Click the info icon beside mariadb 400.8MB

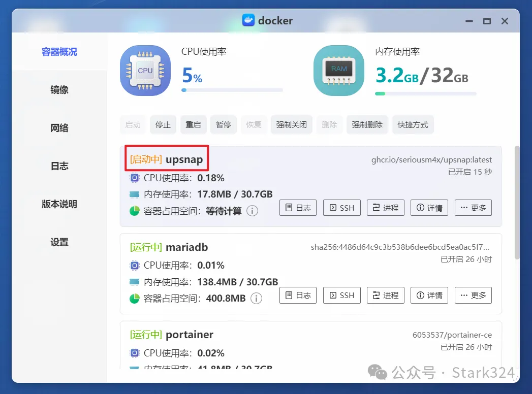[256, 299]
